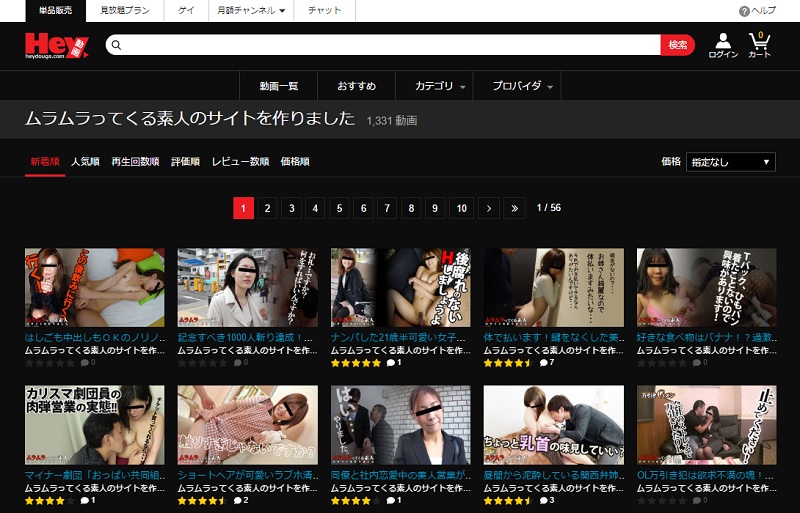Open the チャット tab link

324,10
